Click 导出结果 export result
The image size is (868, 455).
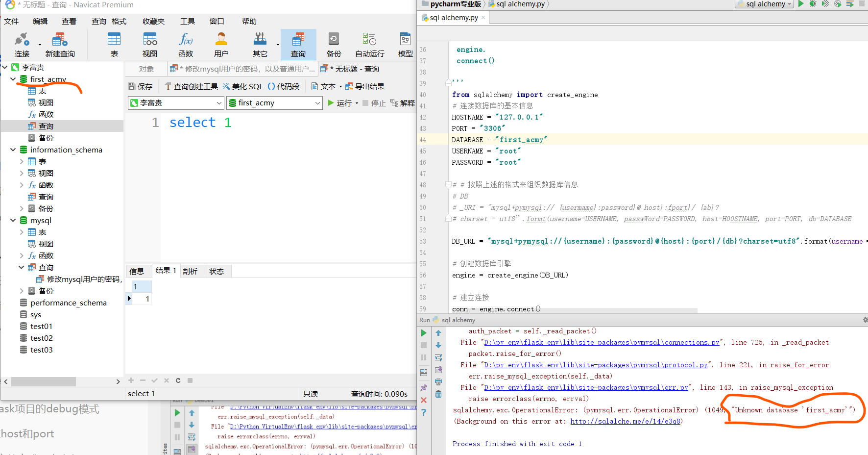pos(365,86)
